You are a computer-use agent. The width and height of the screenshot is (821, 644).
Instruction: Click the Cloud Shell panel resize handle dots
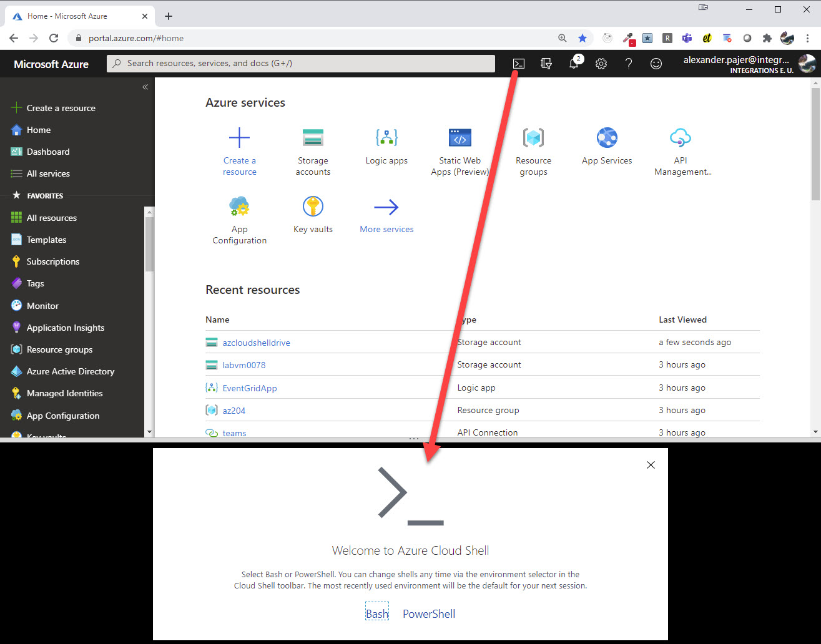point(413,439)
